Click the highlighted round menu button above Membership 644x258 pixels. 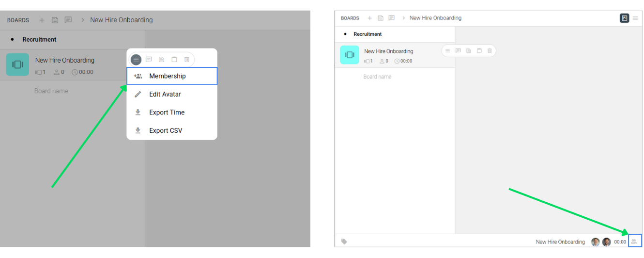136,60
